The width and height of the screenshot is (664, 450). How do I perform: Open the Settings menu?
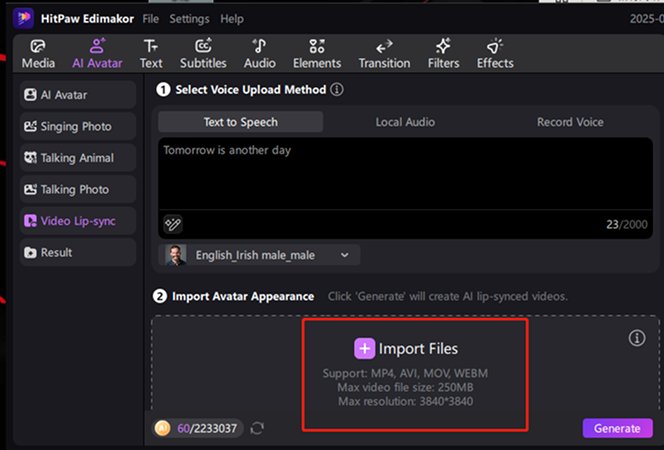tap(189, 19)
